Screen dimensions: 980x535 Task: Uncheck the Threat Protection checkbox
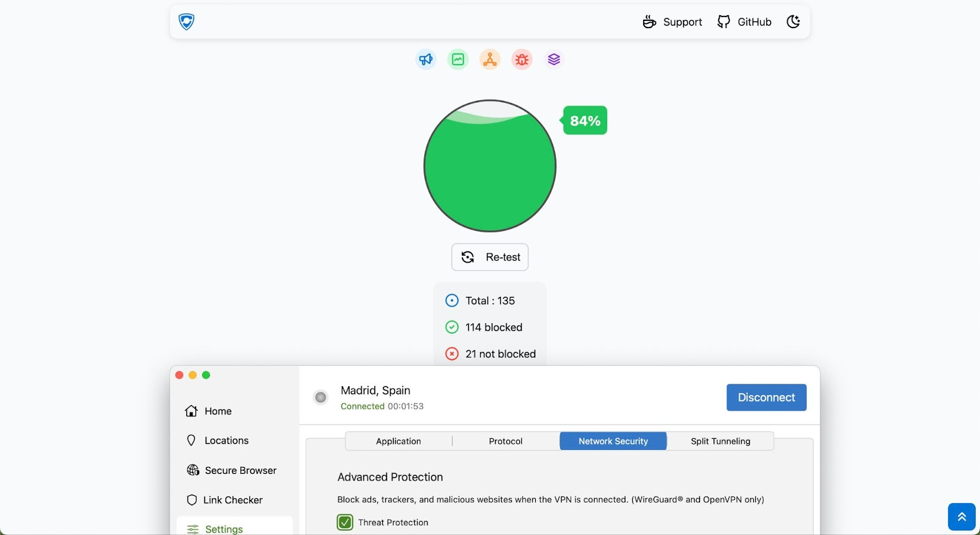(345, 522)
